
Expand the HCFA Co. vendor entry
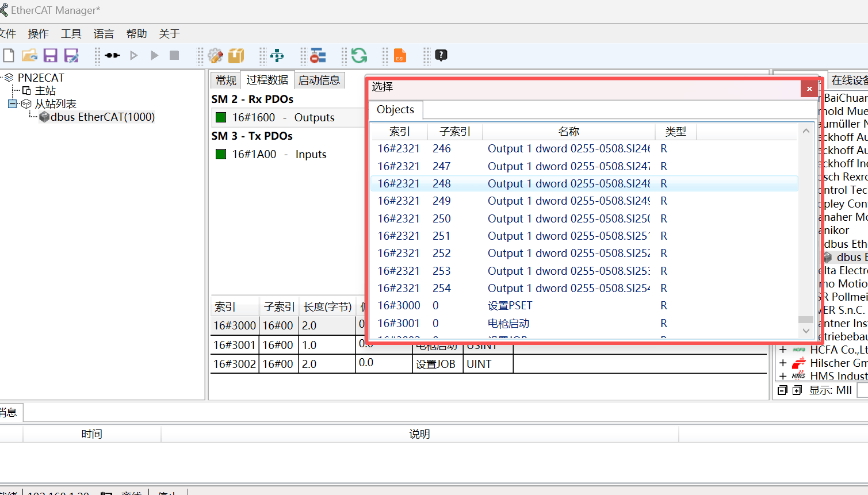(783, 350)
